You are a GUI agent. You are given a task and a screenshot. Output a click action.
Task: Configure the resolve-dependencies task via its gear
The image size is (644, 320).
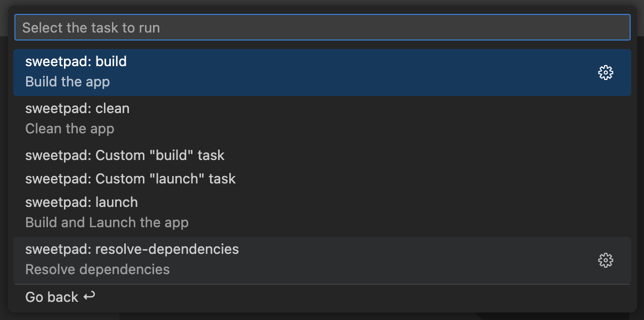(x=606, y=260)
